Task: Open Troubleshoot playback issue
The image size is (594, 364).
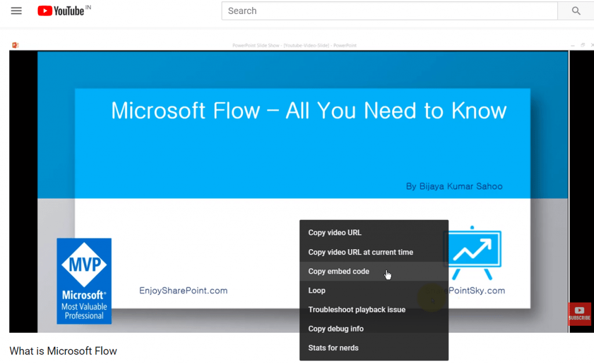Action: pyautogui.click(x=374, y=310)
